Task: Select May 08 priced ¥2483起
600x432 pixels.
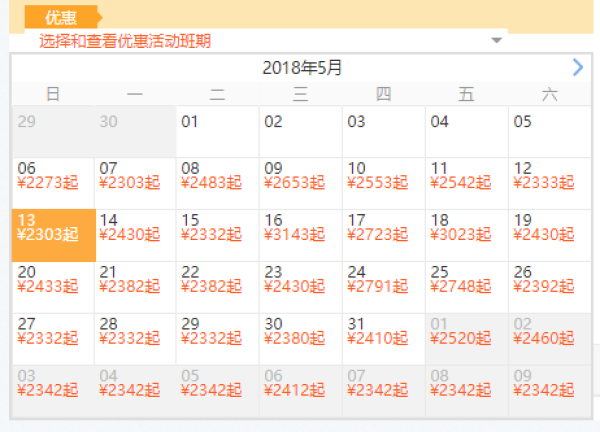Action: (x=218, y=183)
